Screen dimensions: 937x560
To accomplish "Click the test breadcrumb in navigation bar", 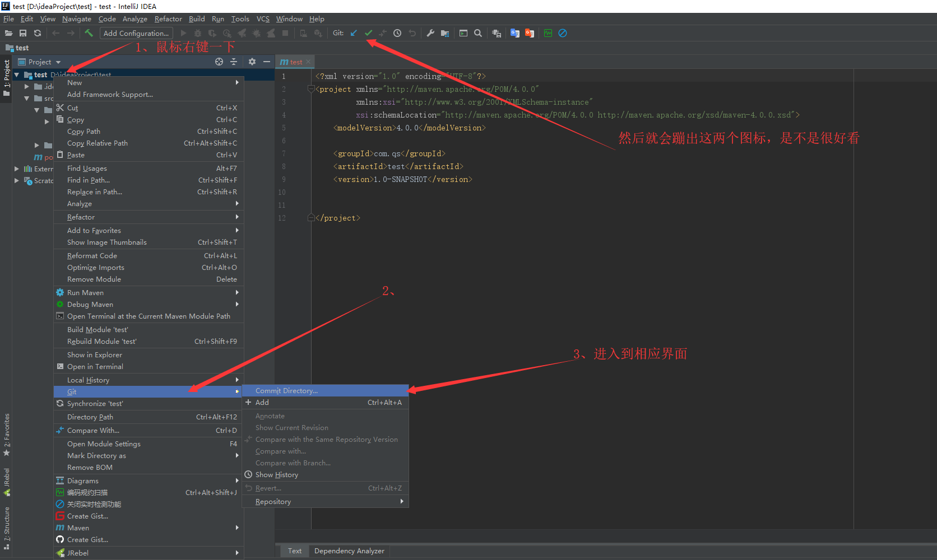I will point(17,48).
